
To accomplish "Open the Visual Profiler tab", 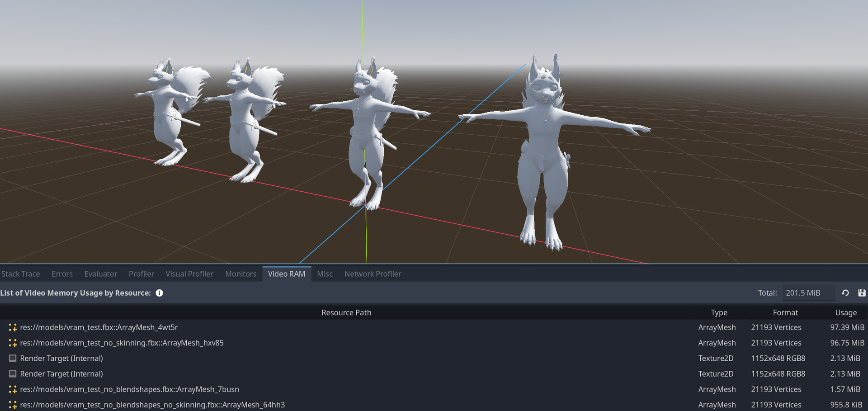I will tap(189, 274).
